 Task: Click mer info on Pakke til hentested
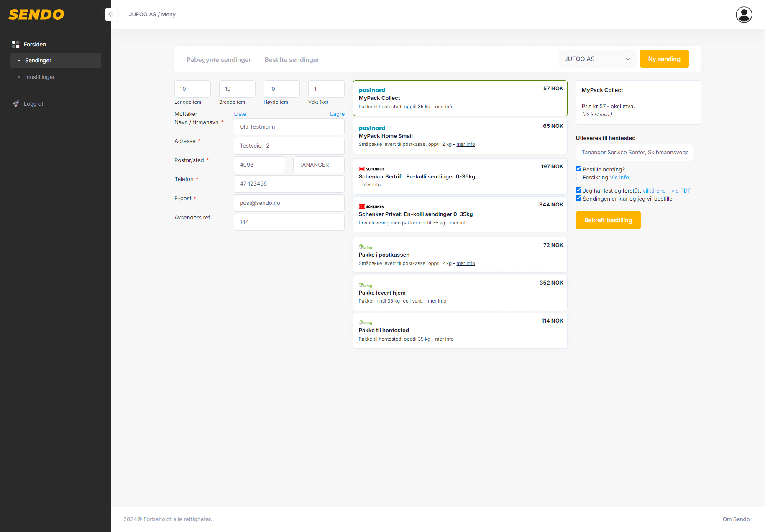(x=444, y=339)
